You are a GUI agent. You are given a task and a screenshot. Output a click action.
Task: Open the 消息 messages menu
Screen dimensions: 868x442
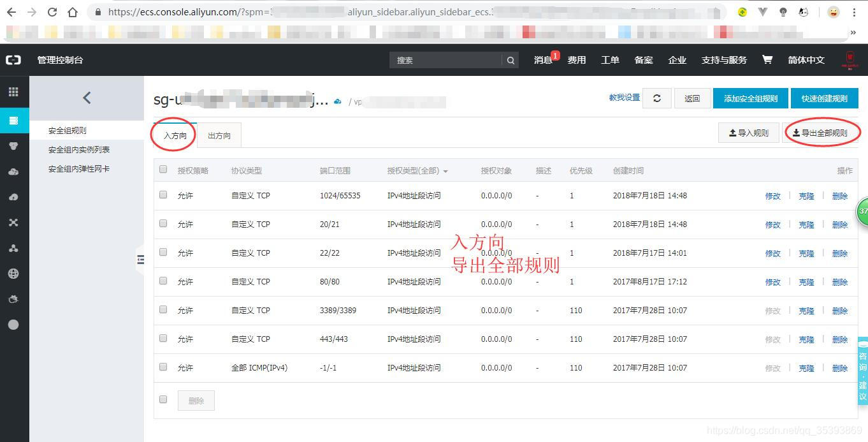pos(543,60)
